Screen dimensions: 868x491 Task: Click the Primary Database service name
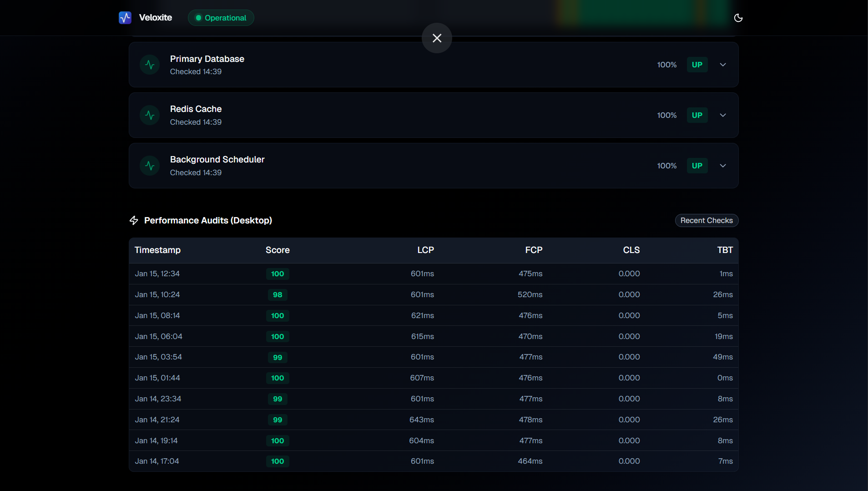point(207,59)
